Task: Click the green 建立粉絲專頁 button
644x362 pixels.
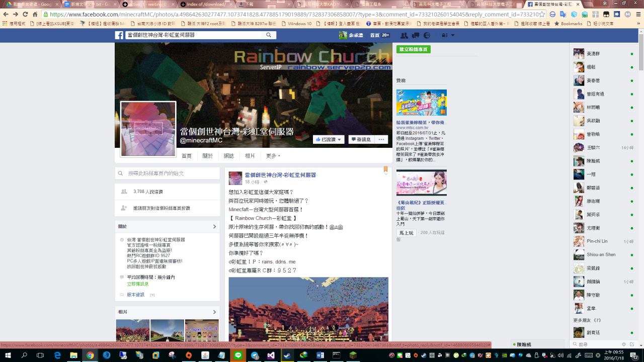Action: tap(413, 49)
